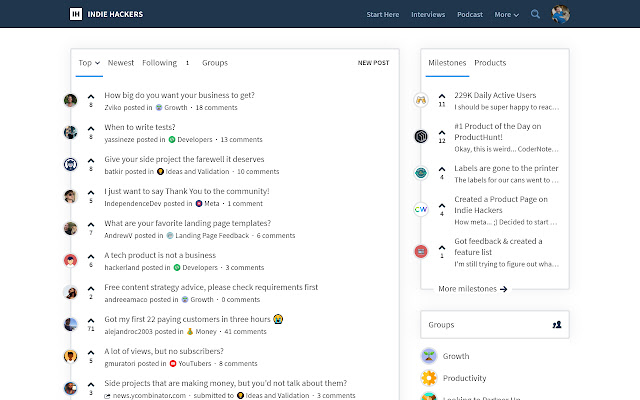Open gmuratori's avatar beside subscribers post
Screen dimensions: 640x400
[70, 356]
